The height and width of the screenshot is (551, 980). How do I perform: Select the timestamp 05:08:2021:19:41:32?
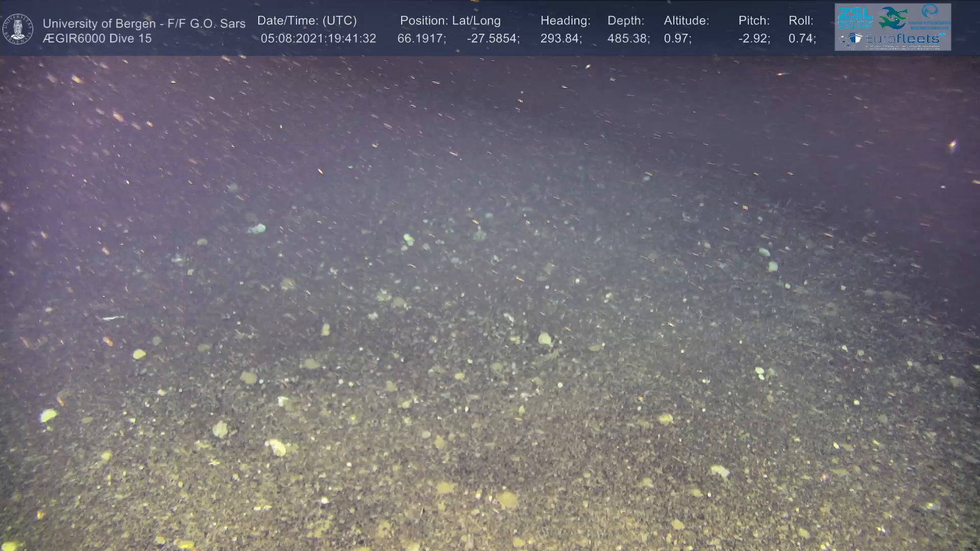pos(318,39)
